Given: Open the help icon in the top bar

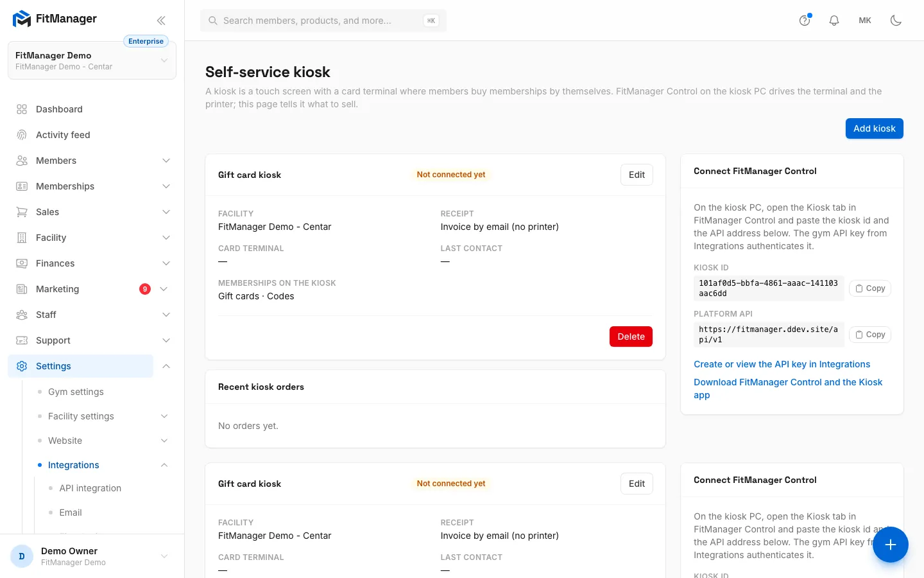Looking at the screenshot, I should (805, 21).
